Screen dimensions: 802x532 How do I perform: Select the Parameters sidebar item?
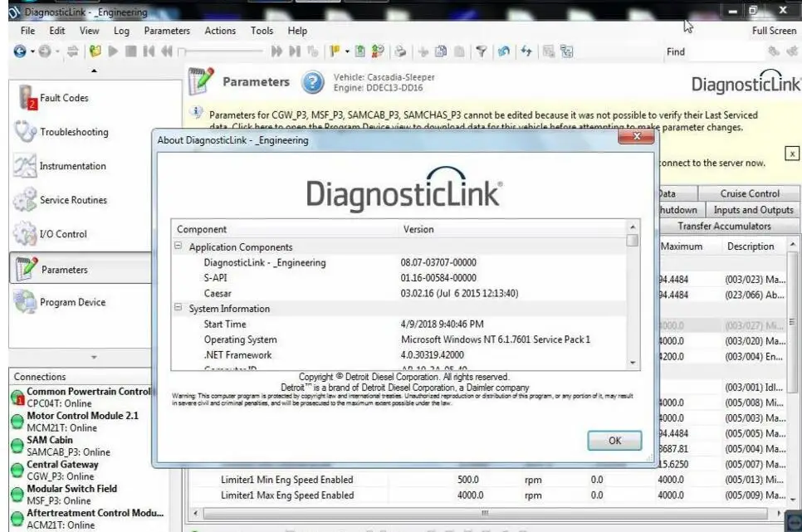(x=81, y=269)
